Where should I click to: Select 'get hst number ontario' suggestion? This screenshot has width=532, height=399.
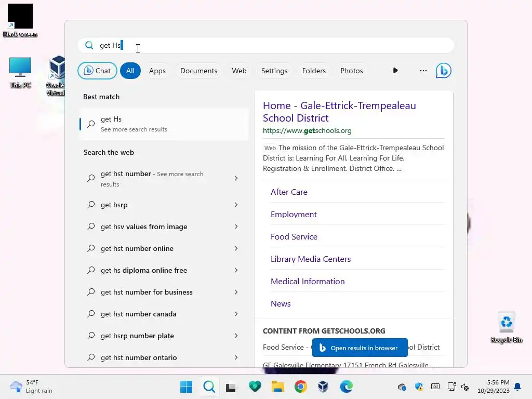coord(164,357)
